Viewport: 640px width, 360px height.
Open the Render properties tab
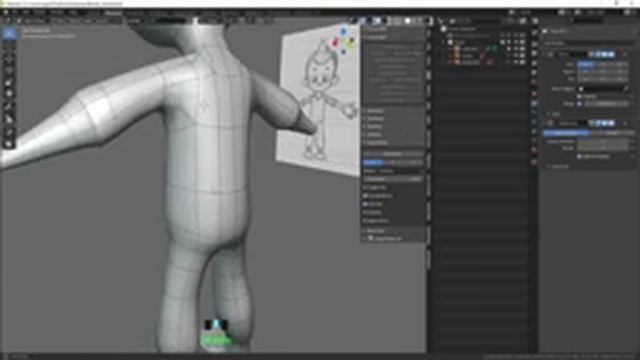pyautogui.click(x=534, y=44)
